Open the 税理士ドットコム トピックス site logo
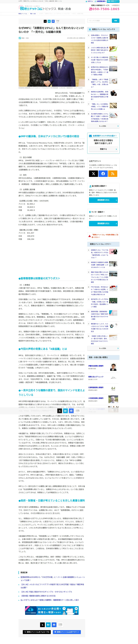This screenshot has width=138, height=644. click(37, 8)
